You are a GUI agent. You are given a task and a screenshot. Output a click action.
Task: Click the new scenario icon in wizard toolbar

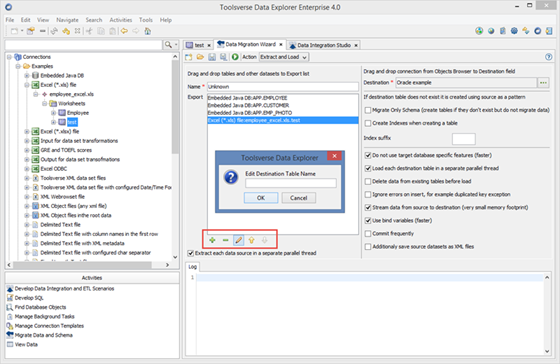click(189, 57)
